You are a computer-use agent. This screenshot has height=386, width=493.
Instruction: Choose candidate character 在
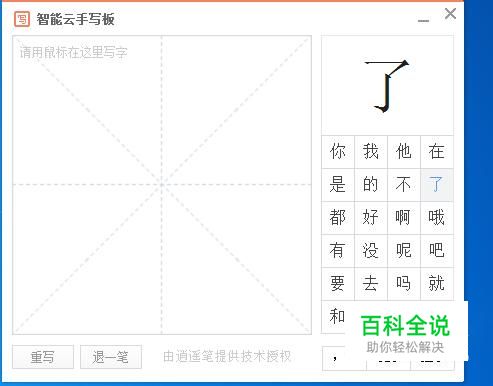click(437, 152)
